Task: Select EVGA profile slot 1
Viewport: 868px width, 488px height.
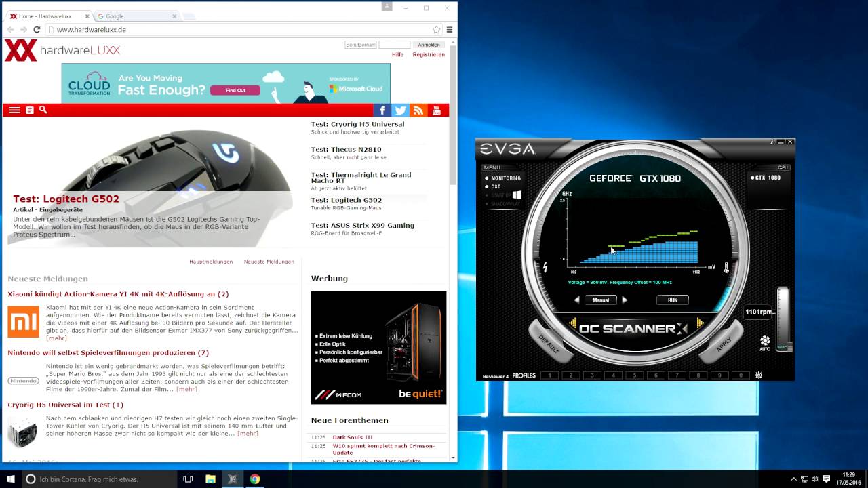Action: [549, 375]
